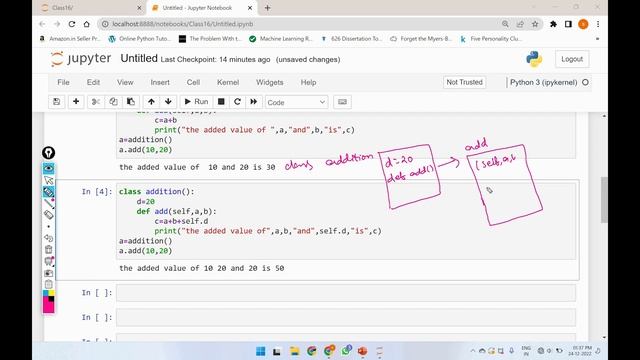Go to the browser home page
The width and height of the screenshot is (640, 360).
click(87, 24)
